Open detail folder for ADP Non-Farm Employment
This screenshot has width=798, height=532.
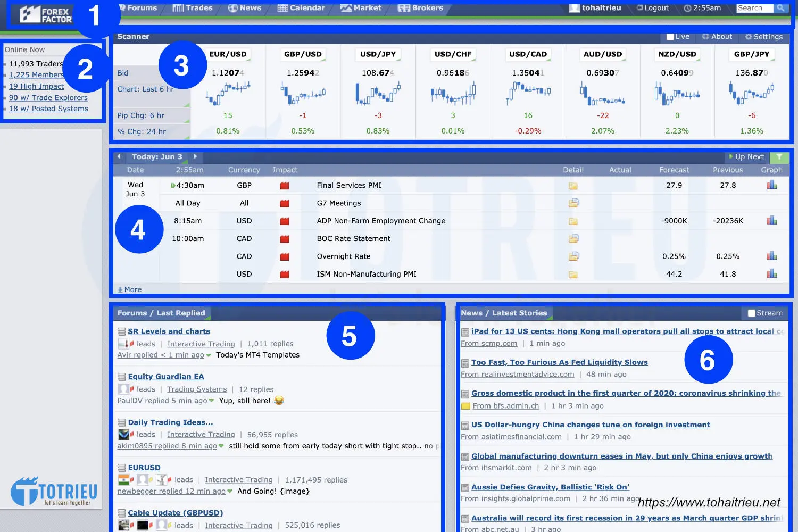point(573,221)
